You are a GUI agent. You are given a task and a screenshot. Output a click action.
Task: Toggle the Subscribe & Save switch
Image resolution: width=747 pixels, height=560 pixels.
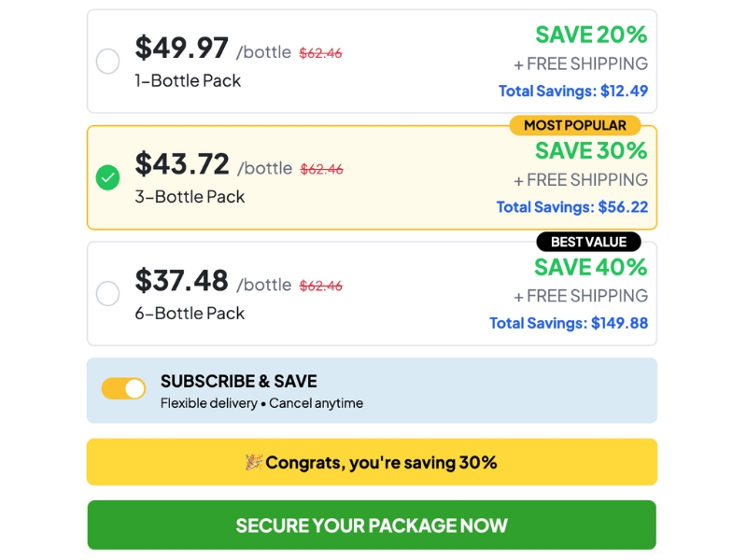point(124,389)
